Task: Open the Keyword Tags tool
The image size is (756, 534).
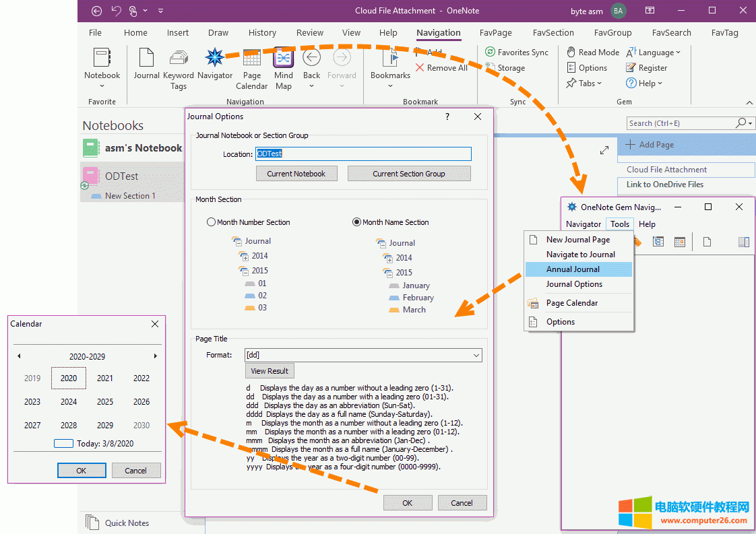Action: click(x=179, y=59)
